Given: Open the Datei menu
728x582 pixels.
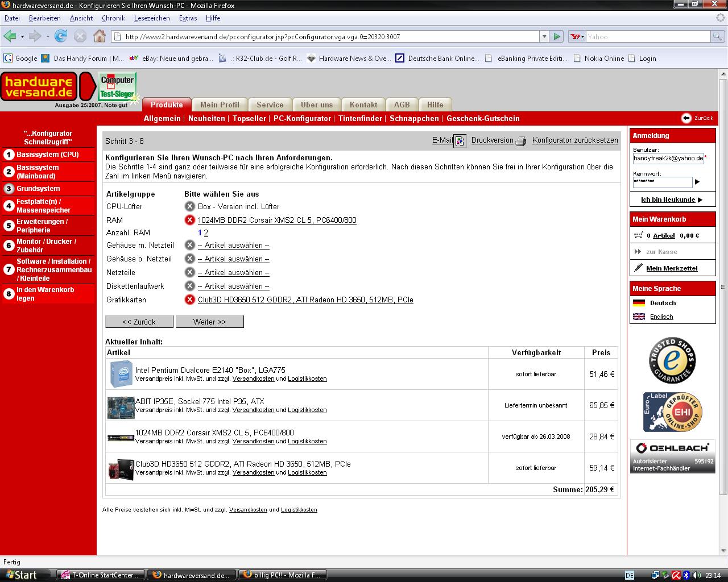Looking at the screenshot, I should coord(12,18).
